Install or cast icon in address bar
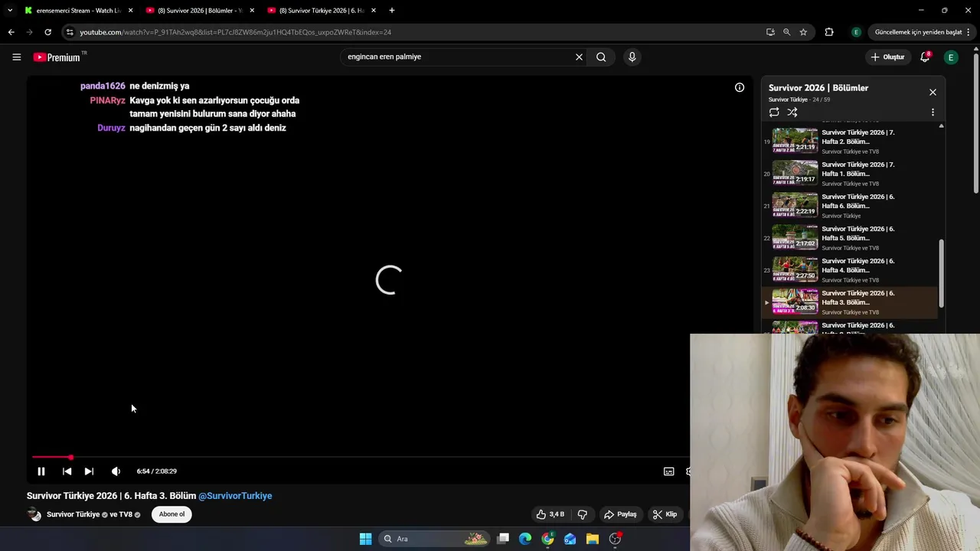Screen dimensions: 980x551 770,32
